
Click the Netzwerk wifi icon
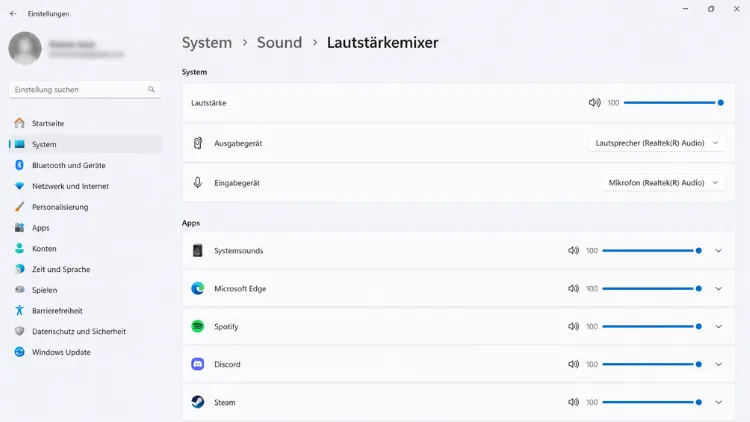[19, 186]
